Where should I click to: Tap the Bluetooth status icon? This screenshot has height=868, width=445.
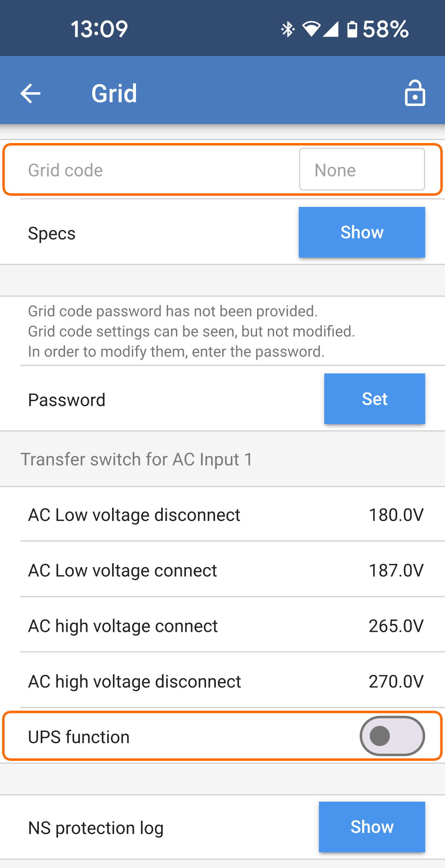click(288, 29)
